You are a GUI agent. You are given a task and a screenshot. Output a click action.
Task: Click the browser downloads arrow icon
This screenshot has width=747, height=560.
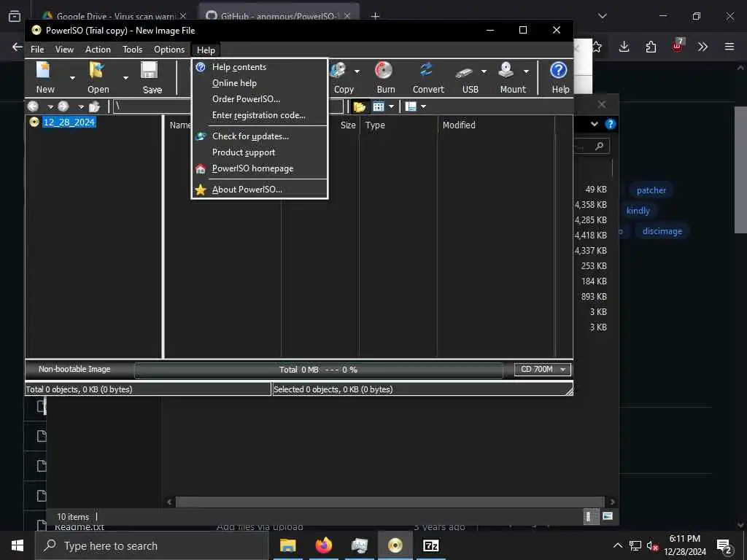[x=624, y=47]
